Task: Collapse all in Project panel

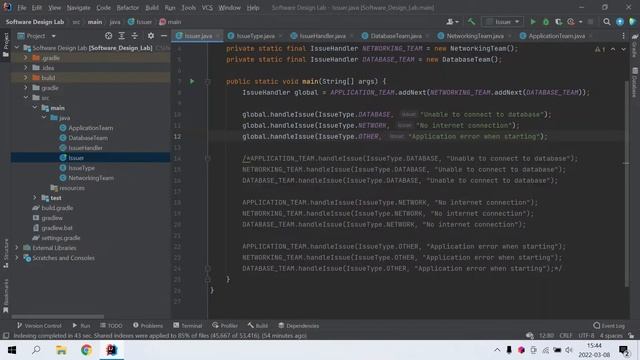Action: (x=135, y=36)
